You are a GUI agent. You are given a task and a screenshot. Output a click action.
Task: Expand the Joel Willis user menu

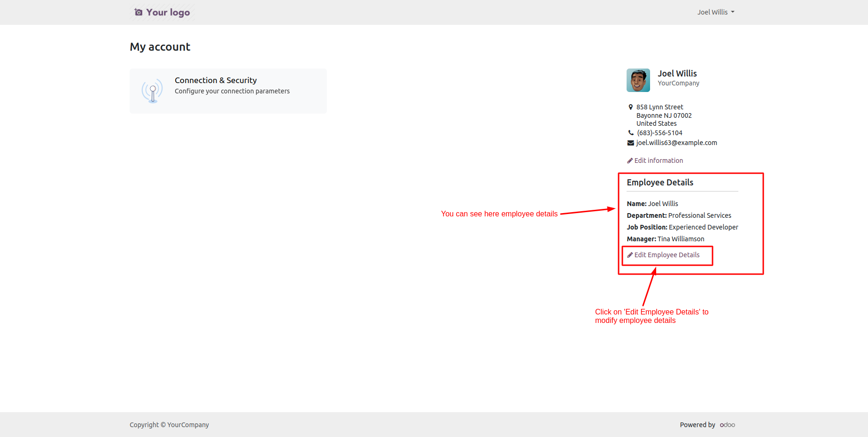715,12
